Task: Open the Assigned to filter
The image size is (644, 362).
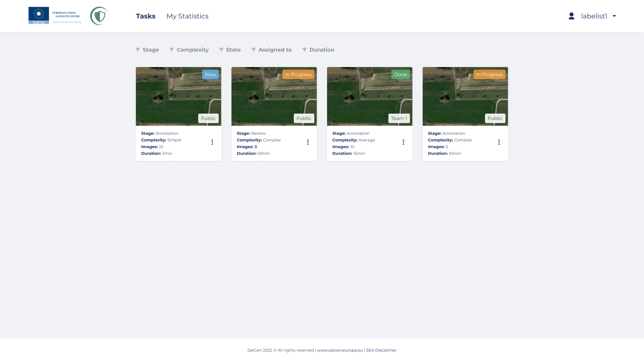Action: [x=272, y=50]
